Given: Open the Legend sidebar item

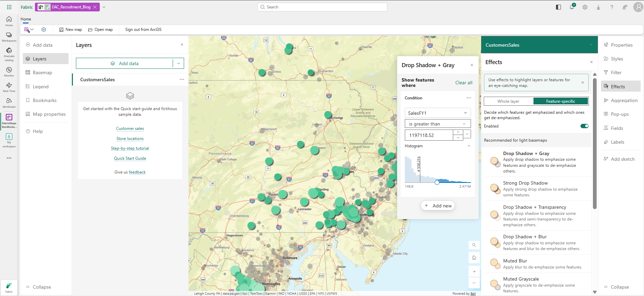Looking at the screenshot, I should pyautogui.click(x=46, y=87).
